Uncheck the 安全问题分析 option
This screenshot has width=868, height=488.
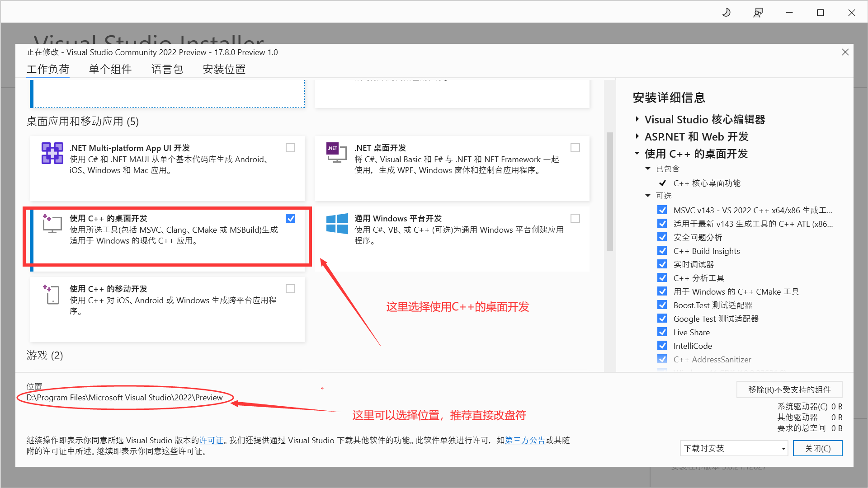[x=662, y=237]
